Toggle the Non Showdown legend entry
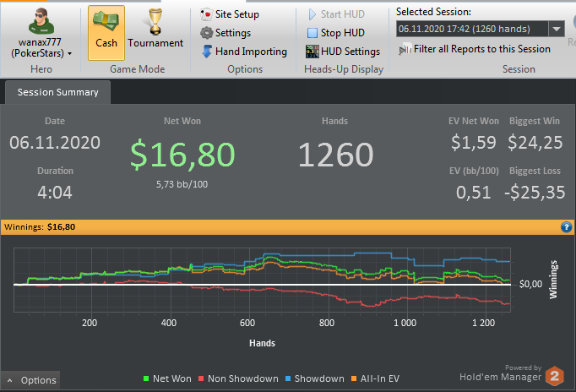This screenshot has width=576, height=392. pyautogui.click(x=238, y=378)
